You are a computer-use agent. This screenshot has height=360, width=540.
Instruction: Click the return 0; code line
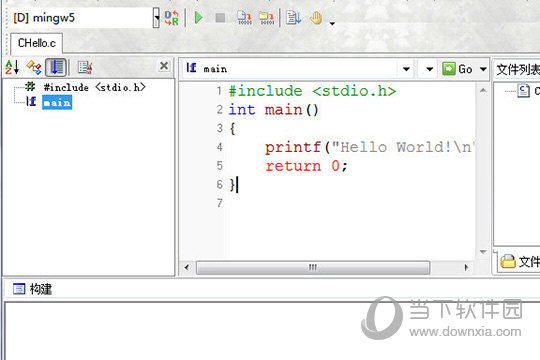pos(306,166)
